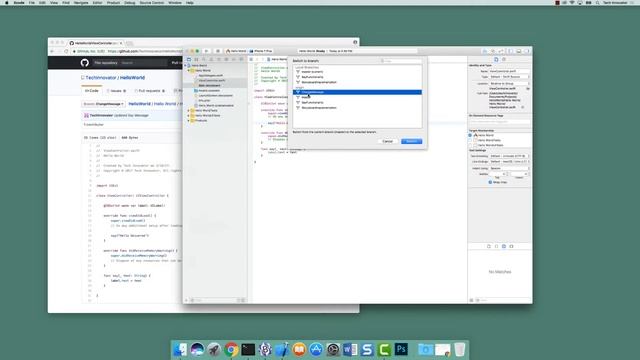
Task: Click the Xcode Run button
Action: 207,51
